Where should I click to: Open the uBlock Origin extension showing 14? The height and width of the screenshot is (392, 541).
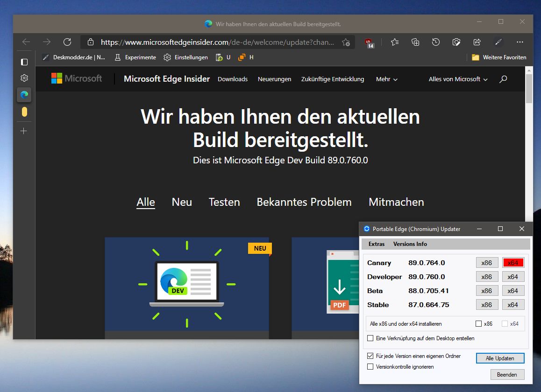[369, 43]
